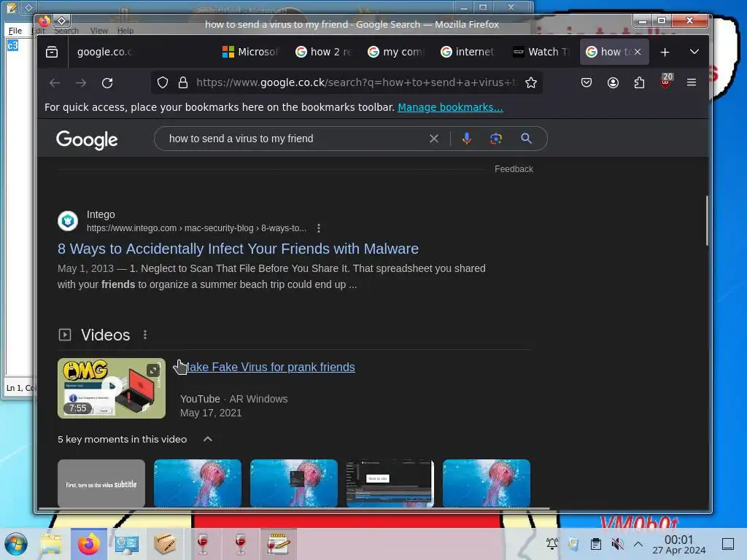Open the Windows Start button
Viewport: 747px width, 560px height.
[16, 544]
